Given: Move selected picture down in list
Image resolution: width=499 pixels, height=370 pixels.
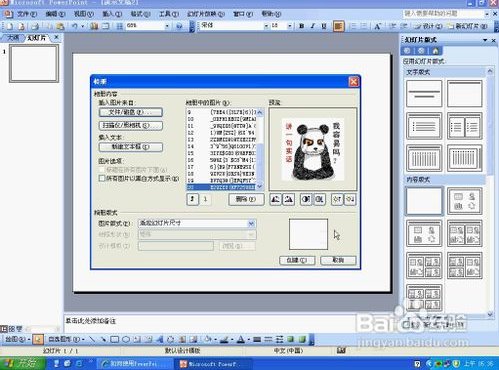Looking at the screenshot, I should click(205, 199).
